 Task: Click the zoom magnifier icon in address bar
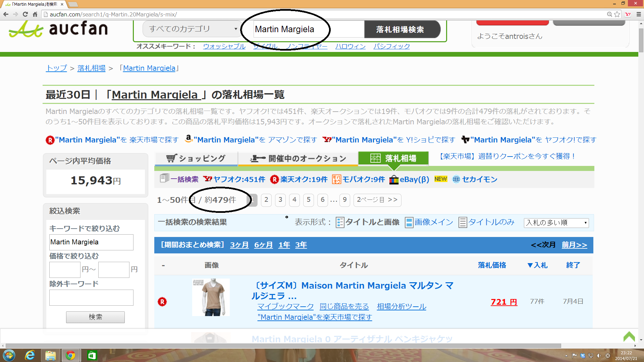(609, 14)
